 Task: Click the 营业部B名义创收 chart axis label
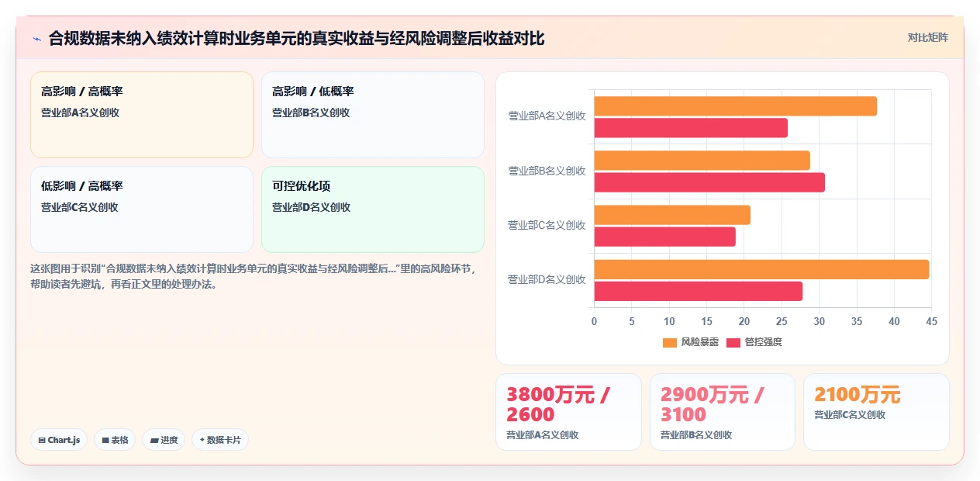547,171
